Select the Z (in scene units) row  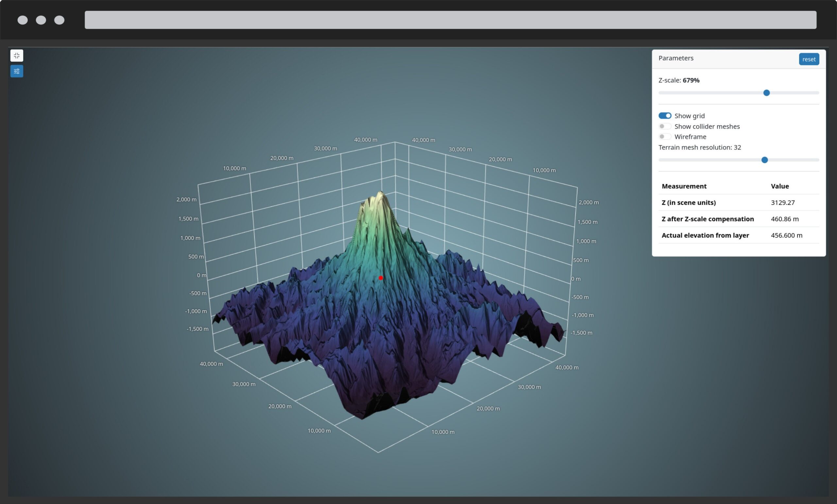coord(688,202)
